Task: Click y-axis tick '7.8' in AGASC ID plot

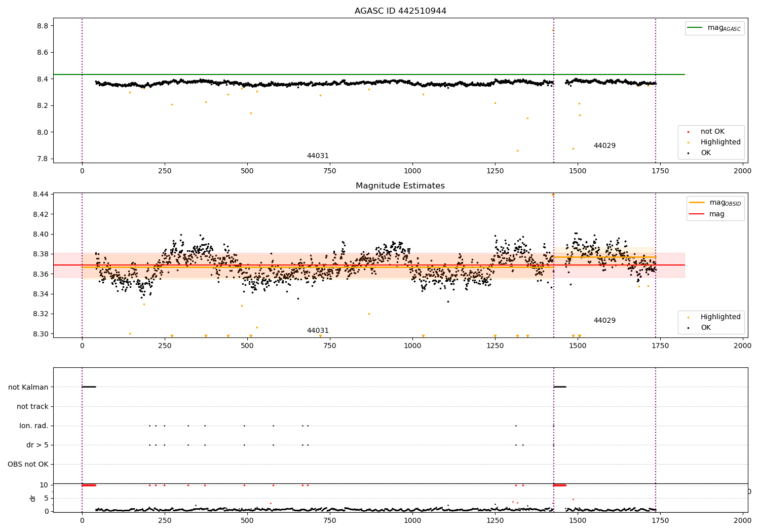Action: (42, 159)
